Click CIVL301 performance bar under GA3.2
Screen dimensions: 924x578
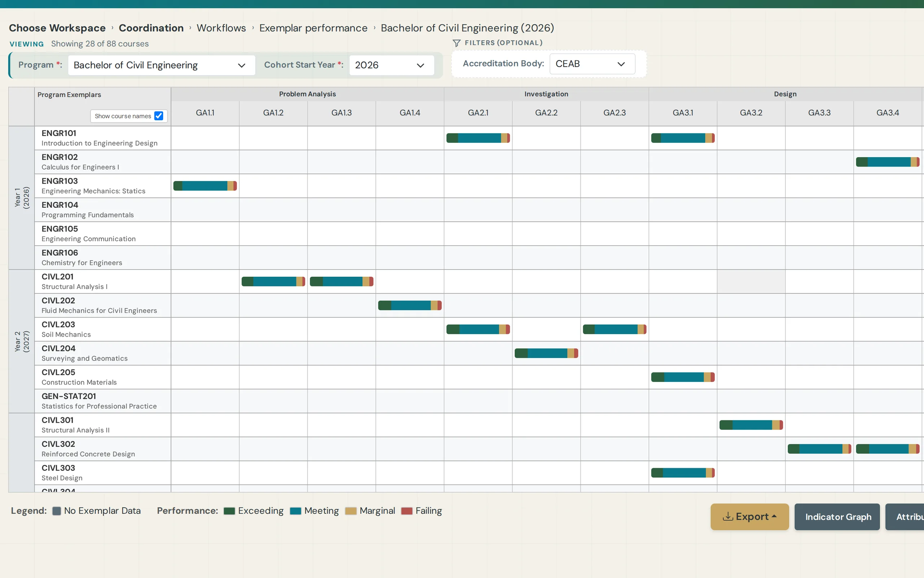tap(751, 425)
